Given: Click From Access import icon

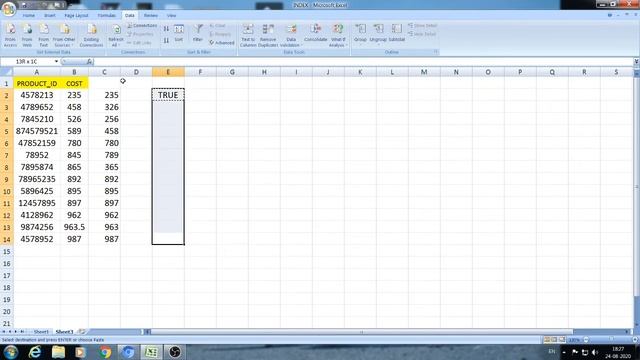Looking at the screenshot, I should click(x=10, y=35).
